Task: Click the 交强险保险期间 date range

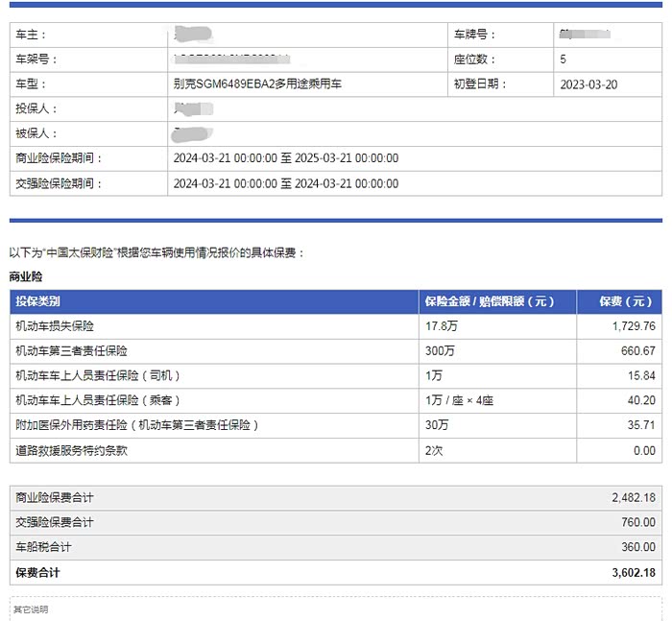Action: point(285,183)
